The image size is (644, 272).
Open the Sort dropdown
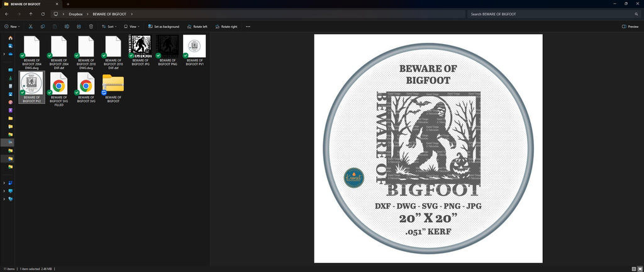coord(109,26)
